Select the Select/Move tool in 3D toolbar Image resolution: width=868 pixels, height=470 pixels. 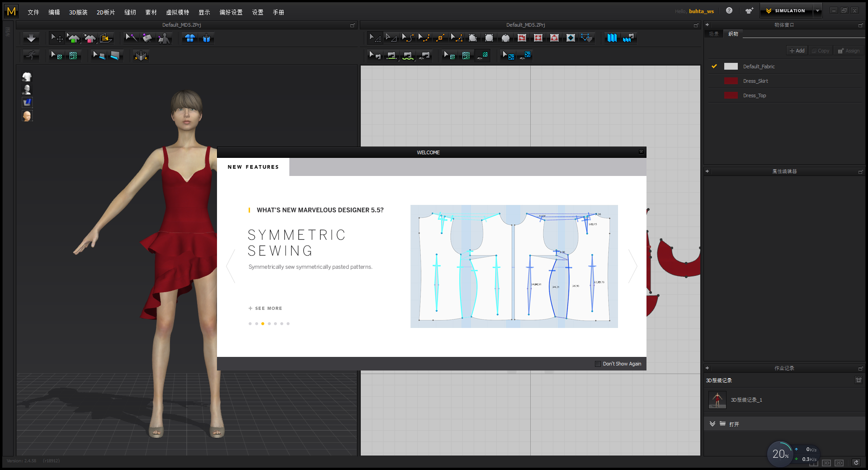coord(57,38)
